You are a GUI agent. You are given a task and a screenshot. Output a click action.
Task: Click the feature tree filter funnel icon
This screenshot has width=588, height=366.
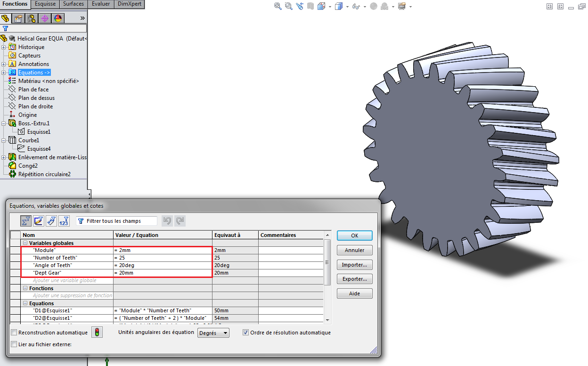(5, 28)
